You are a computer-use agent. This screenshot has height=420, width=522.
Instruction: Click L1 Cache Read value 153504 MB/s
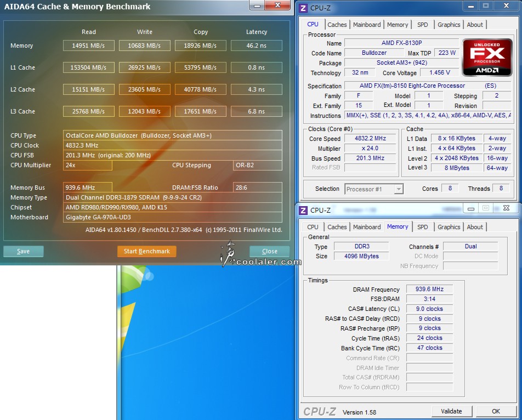tap(89, 67)
